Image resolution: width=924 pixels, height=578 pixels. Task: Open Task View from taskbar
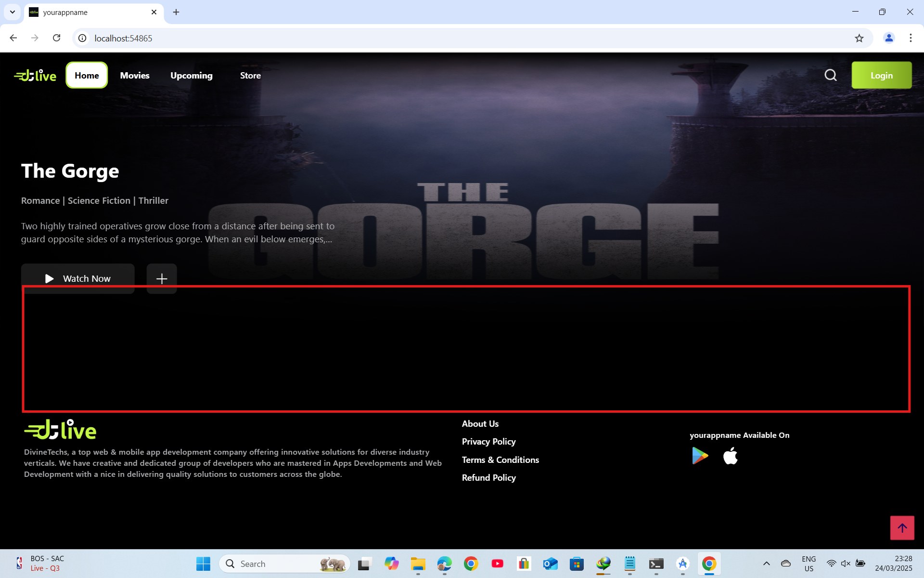pos(365,564)
